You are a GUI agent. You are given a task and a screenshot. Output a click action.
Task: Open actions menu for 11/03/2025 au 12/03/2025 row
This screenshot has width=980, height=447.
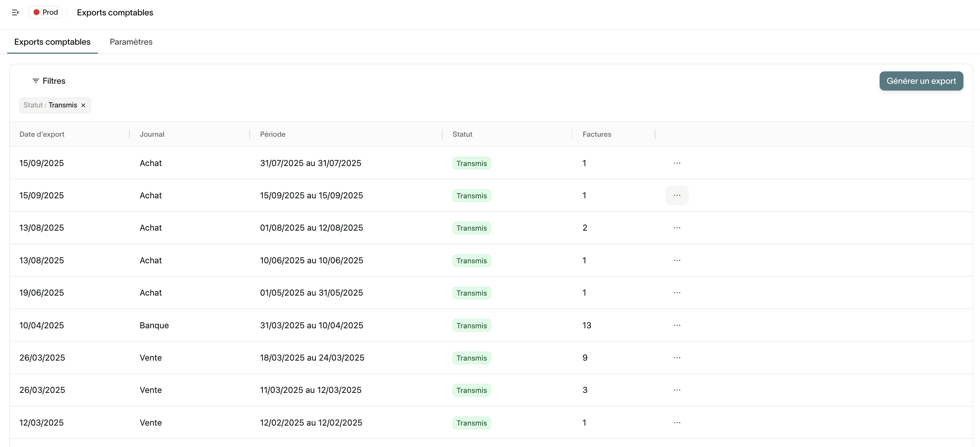click(677, 390)
